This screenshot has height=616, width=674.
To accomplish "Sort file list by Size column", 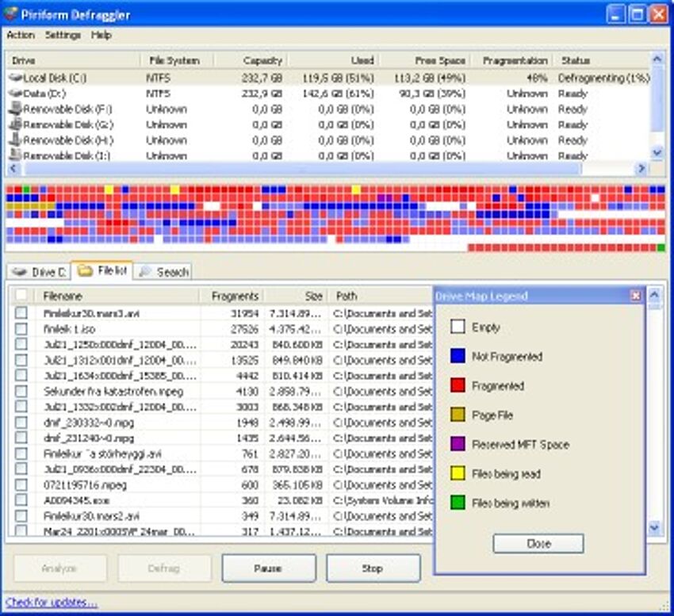I will coord(297,296).
